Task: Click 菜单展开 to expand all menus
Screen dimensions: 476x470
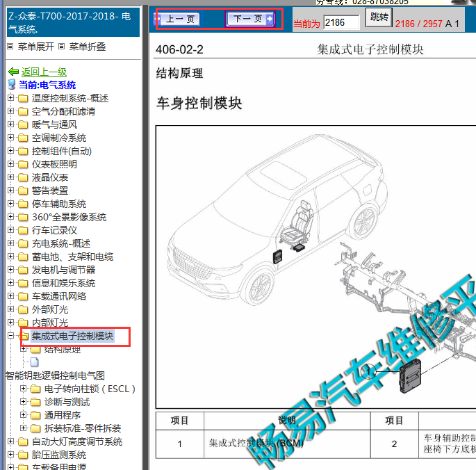Action: tap(36, 47)
